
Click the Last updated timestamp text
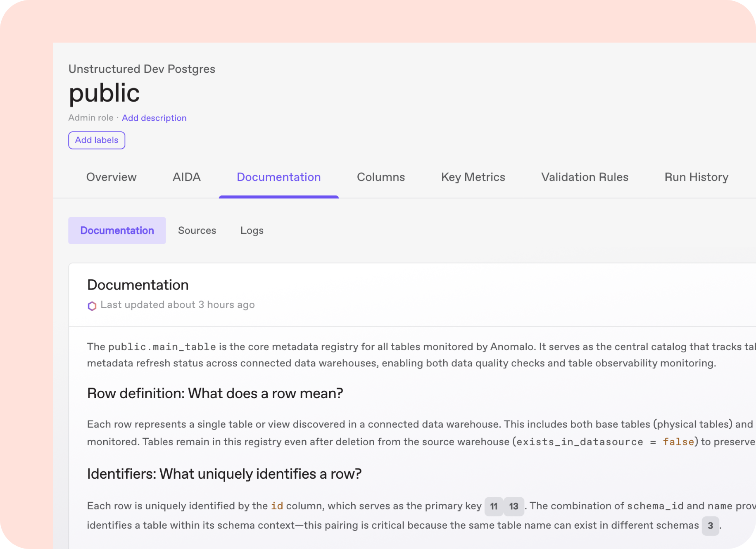pyautogui.click(x=177, y=305)
